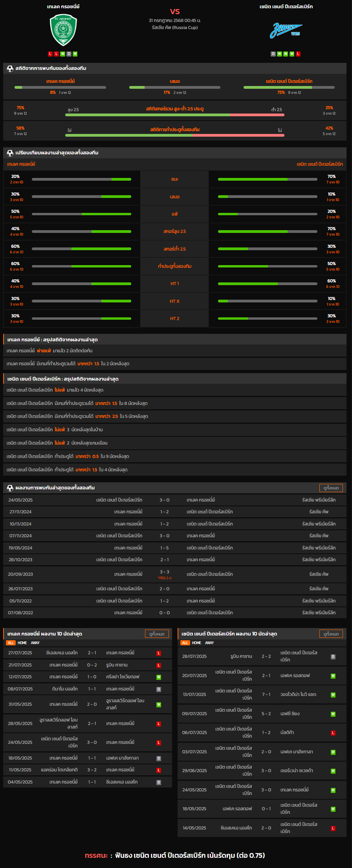Click the W result badge on the 29/06/2025 row
Image resolution: width=352 pixels, height=868 pixels.
(333, 771)
